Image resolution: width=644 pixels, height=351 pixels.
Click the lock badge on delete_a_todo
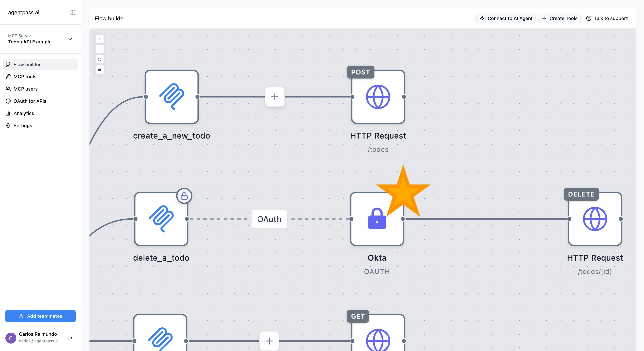point(184,196)
